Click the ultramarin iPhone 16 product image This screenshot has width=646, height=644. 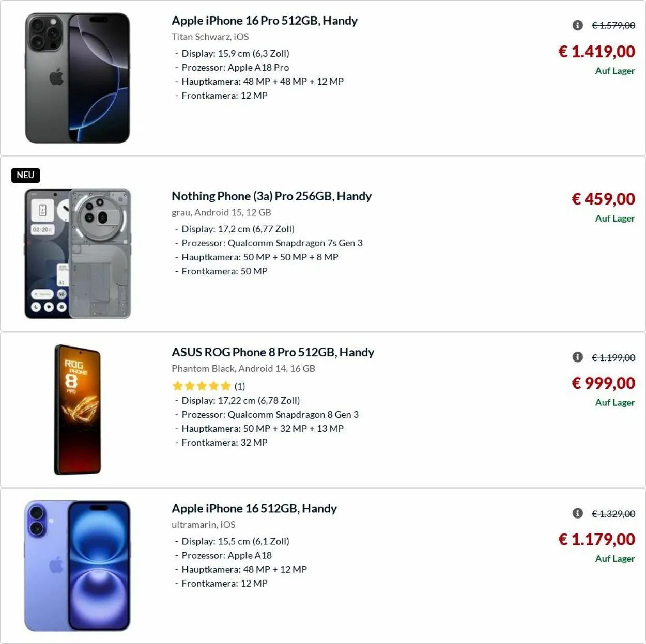78,566
